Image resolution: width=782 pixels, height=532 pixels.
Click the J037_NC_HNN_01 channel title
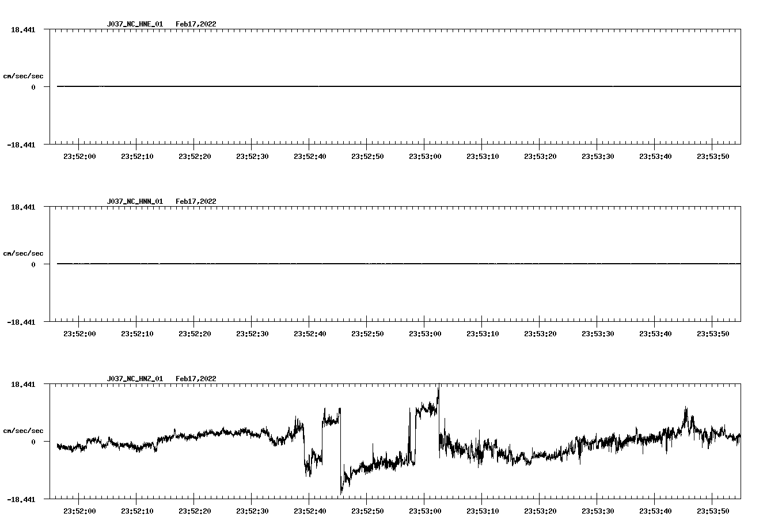[x=135, y=202]
